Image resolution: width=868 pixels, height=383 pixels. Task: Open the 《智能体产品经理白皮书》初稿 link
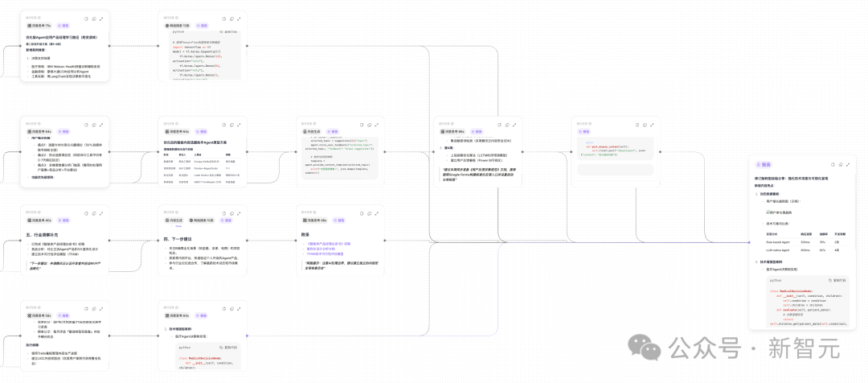click(x=330, y=243)
